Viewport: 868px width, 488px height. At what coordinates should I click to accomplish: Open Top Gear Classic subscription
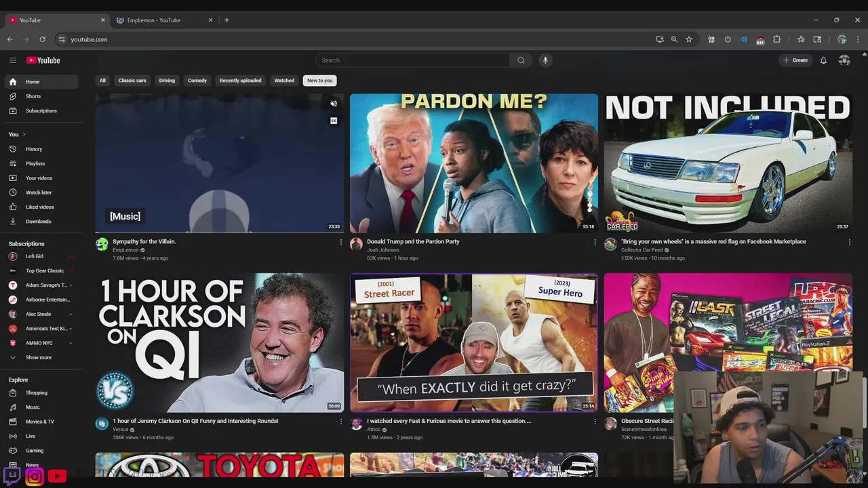(x=41, y=270)
